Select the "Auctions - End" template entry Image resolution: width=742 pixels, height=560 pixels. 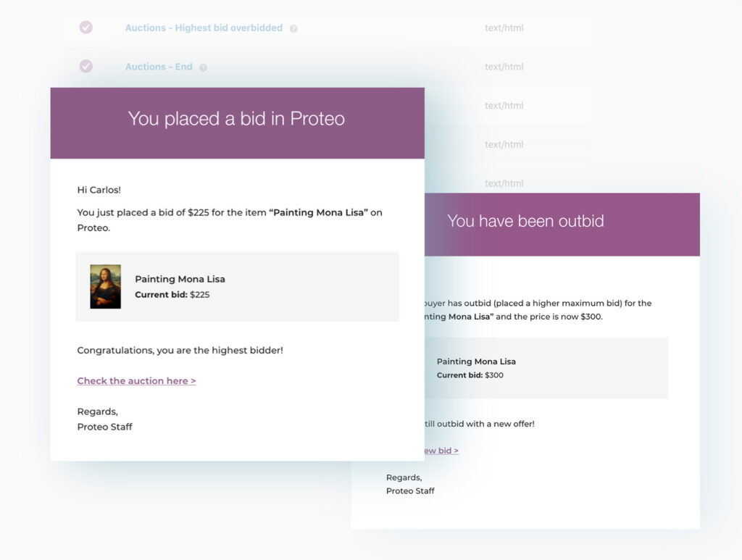pos(159,66)
